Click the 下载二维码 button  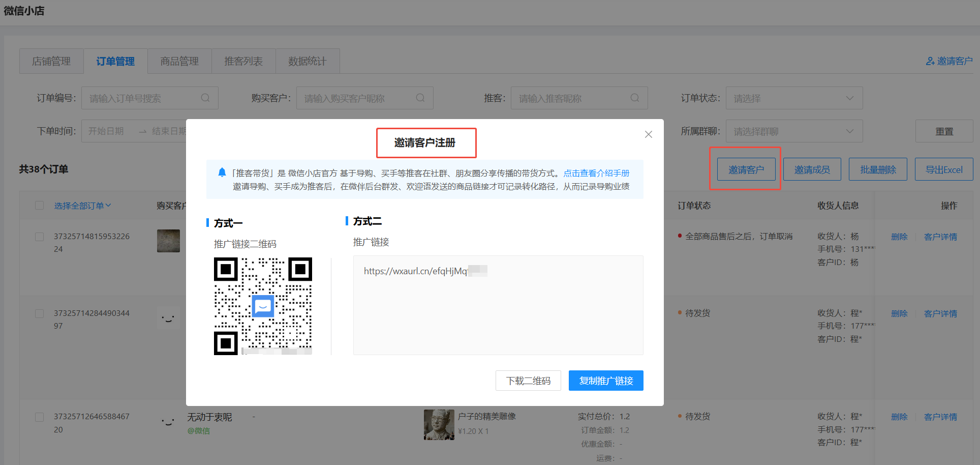click(x=528, y=381)
